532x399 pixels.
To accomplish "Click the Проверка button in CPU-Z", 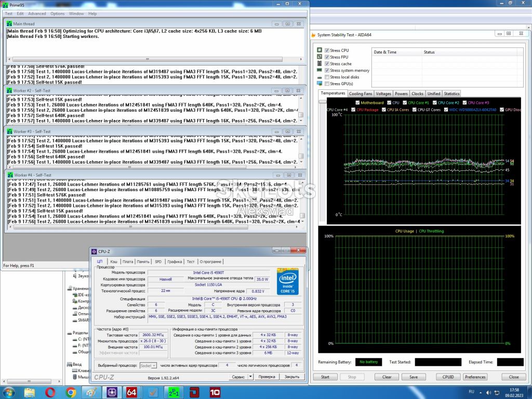I will click(x=267, y=377).
